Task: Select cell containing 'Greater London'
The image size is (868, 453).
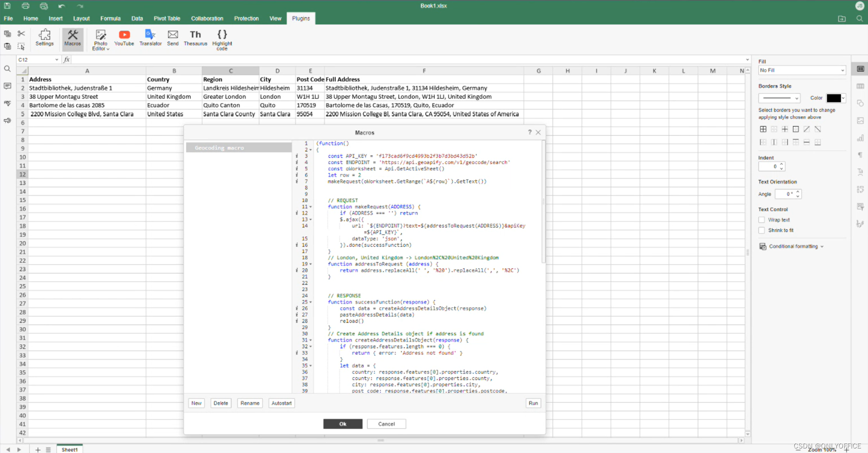Action: coord(231,96)
